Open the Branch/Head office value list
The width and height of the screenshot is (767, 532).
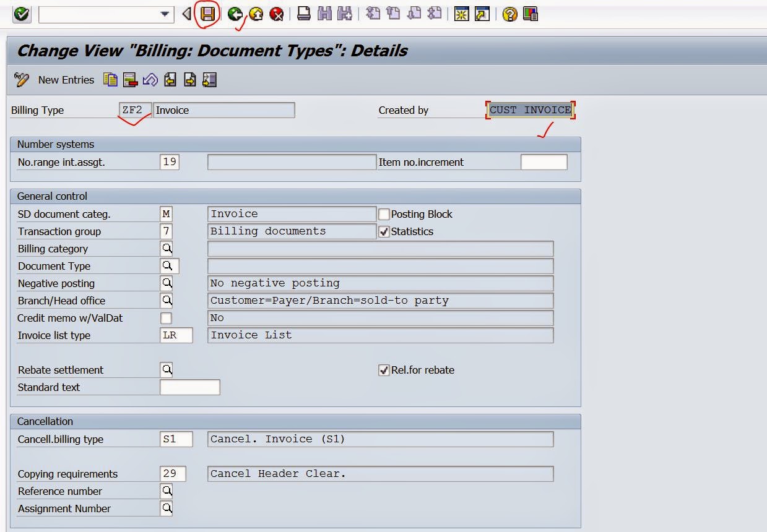pyautogui.click(x=167, y=301)
